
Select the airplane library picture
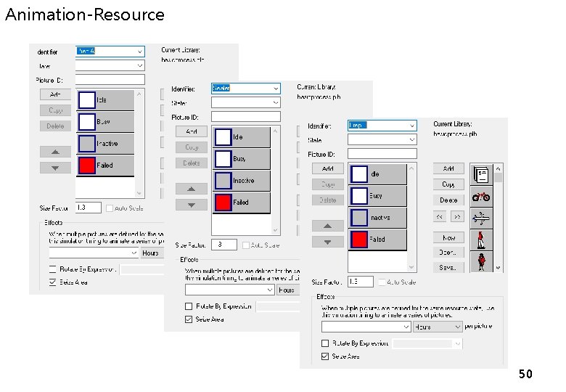[481, 219]
